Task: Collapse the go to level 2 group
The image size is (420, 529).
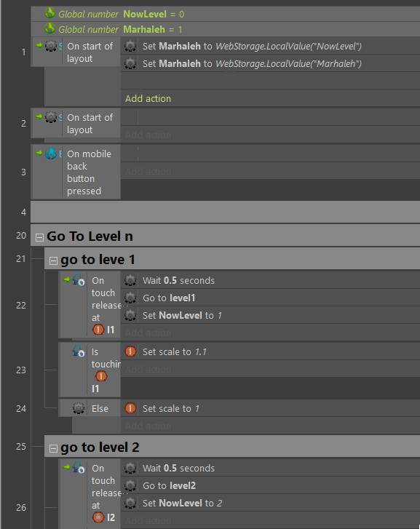Action: [53, 448]
